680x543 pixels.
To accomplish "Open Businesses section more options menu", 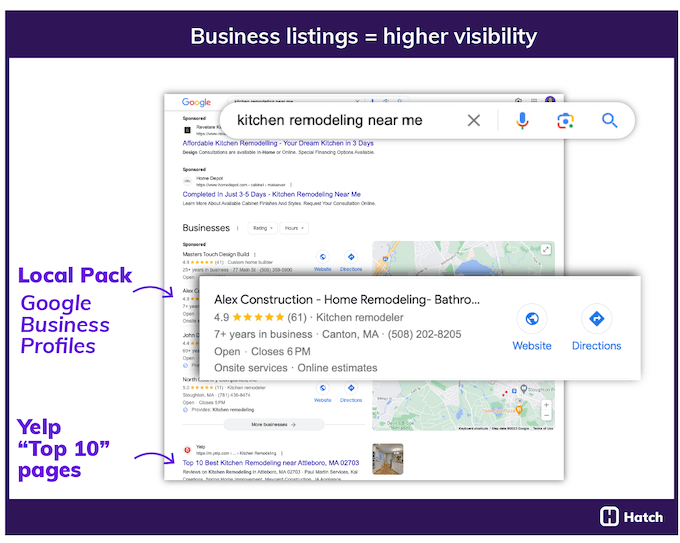I will pyautogui.click(x=237, y=228).
